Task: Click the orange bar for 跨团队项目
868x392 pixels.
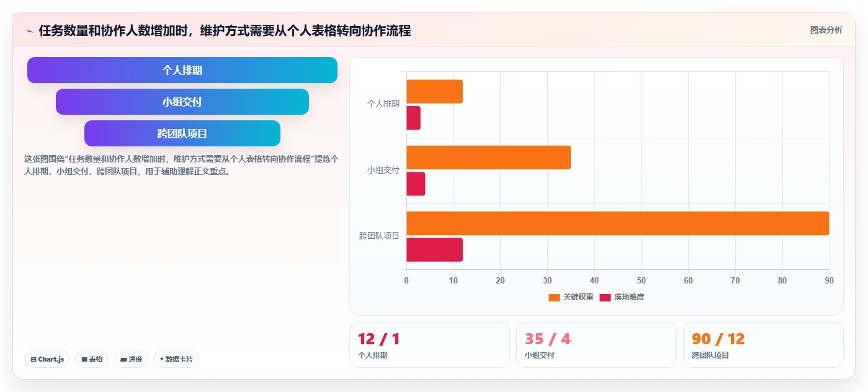Action: point(618,223)
